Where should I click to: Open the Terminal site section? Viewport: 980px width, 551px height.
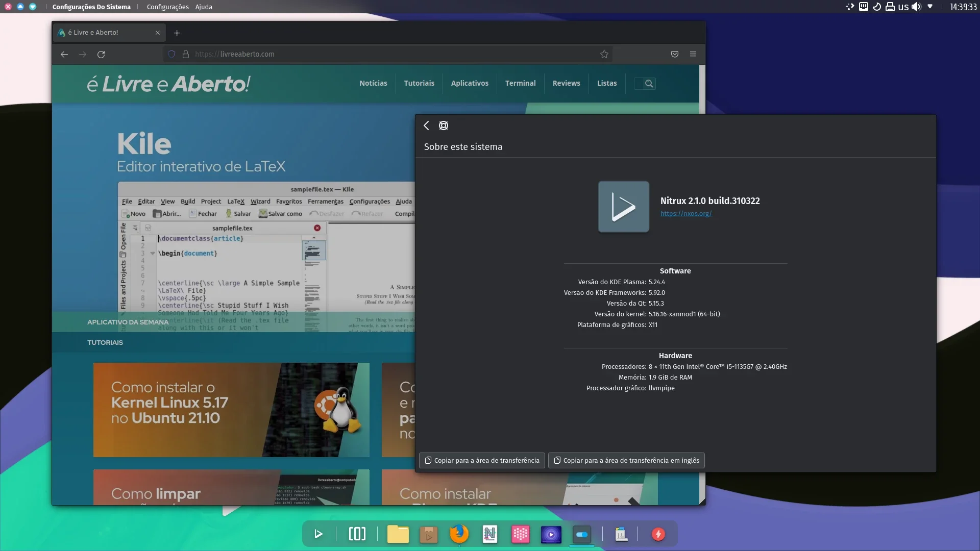[x=520, y=83]
